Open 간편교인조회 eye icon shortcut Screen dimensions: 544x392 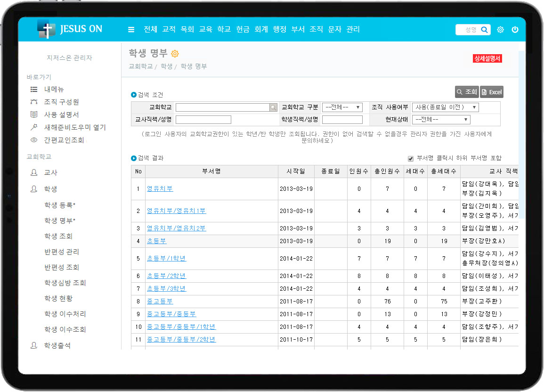pos(34,140)
